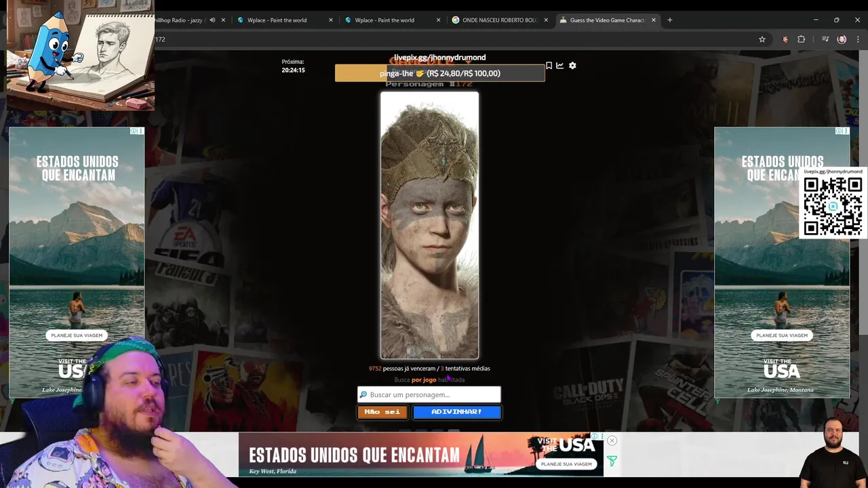Click the green Freestar logo icon

pyautogui.click(x=612, y=462)
